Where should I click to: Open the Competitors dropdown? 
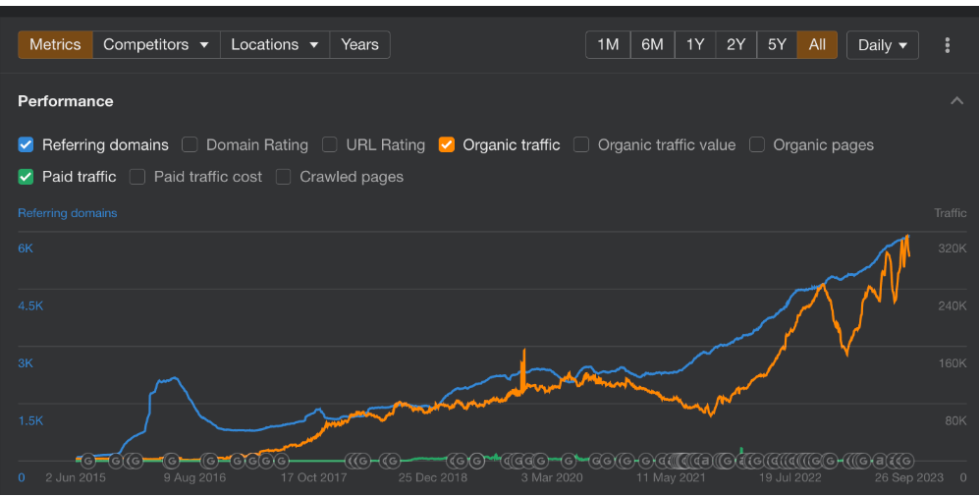point(156,45)
